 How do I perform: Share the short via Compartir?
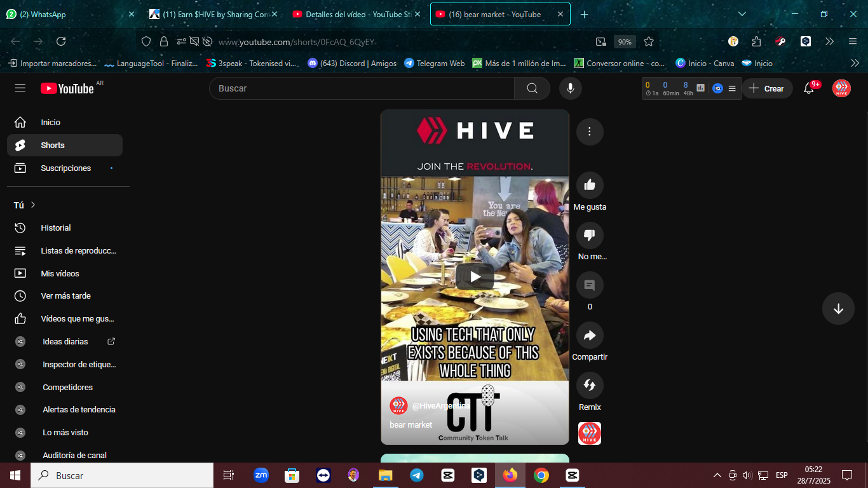pos(590,335)
